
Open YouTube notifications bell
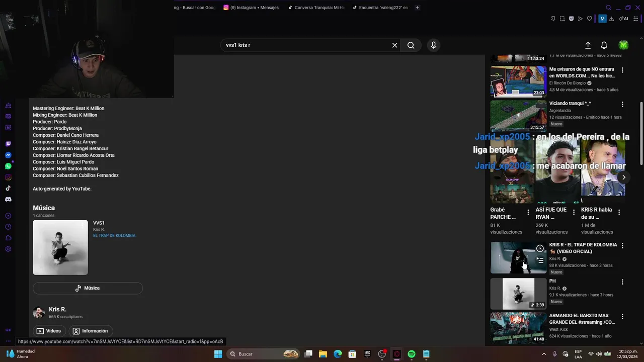[x=604, y=45]
